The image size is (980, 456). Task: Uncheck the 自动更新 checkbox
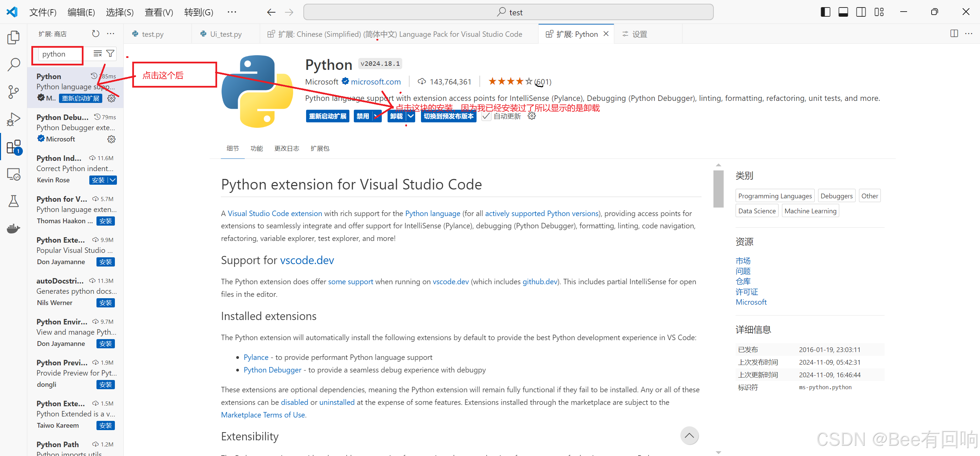(486, 116)
